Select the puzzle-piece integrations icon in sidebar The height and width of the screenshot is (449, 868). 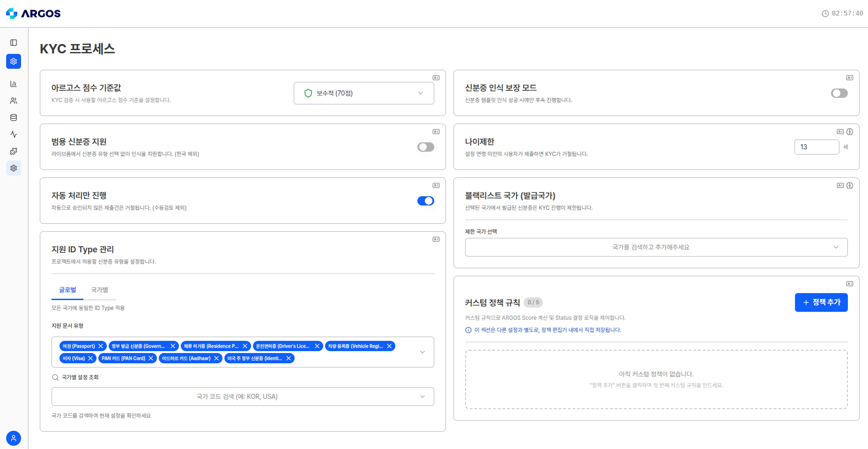click(14, 151)
